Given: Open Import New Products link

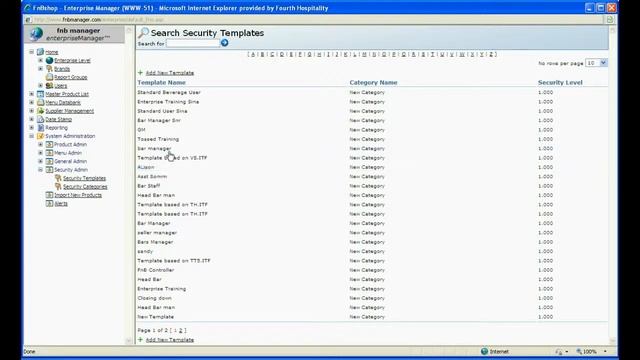Looking at the screenshot, I should click(x=78, y=195).
